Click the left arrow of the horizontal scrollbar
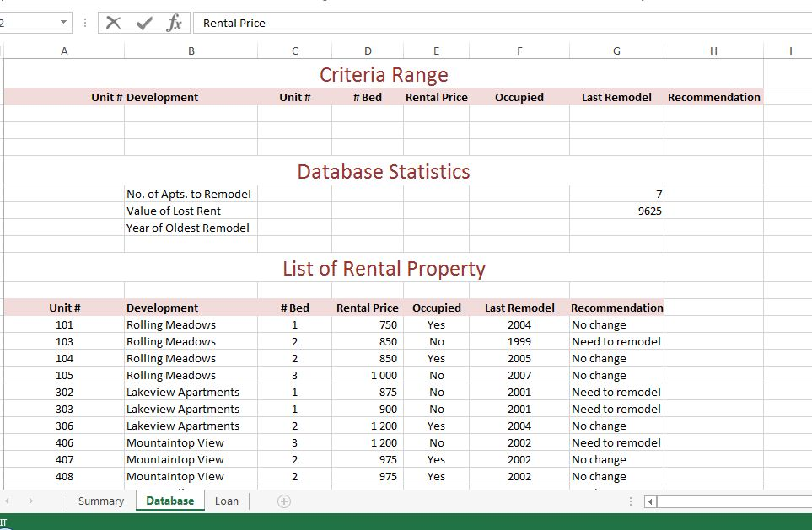This screenshot has width=812, height=530. pos(649,501)
